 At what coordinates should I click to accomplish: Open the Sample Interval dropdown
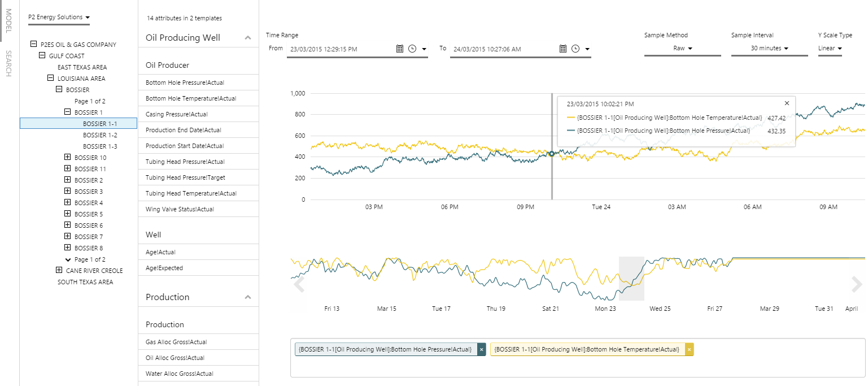coord(769,49)
